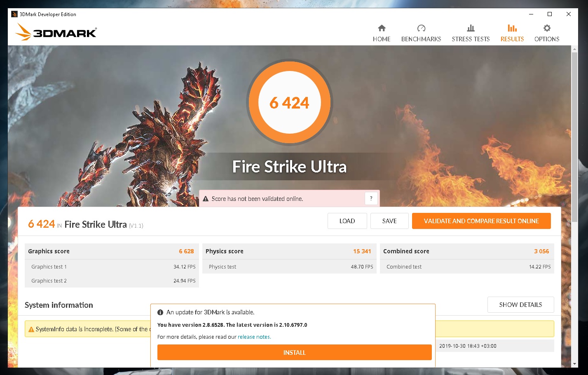Image resolution: width=588 pixels, height=375 pixels.
Task: Click the 14.22 FPS value
Action: pos(540,267)
